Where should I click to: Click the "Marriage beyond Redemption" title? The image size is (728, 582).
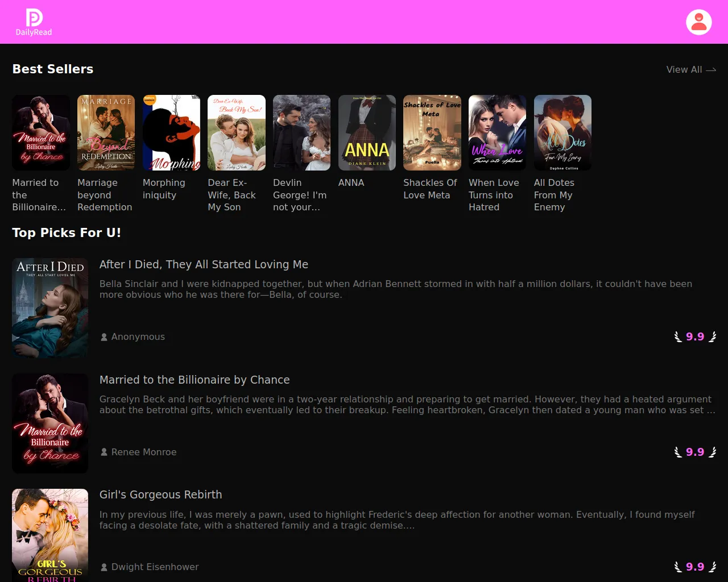coord(105,195)
